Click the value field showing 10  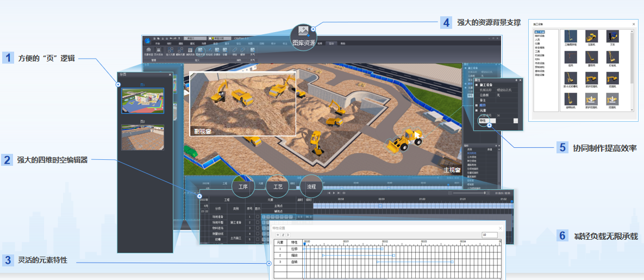489,235
